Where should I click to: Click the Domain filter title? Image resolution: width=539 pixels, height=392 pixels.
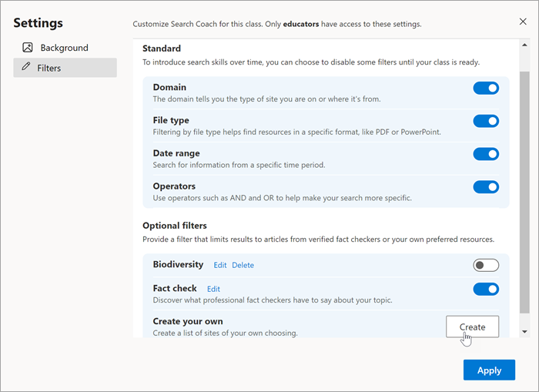(x=169, y=87)
